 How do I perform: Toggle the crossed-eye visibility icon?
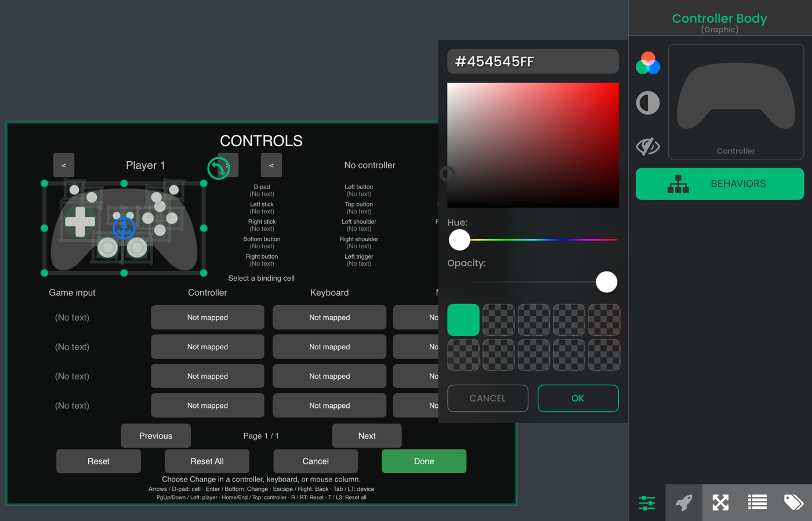(x=647, y=146)
